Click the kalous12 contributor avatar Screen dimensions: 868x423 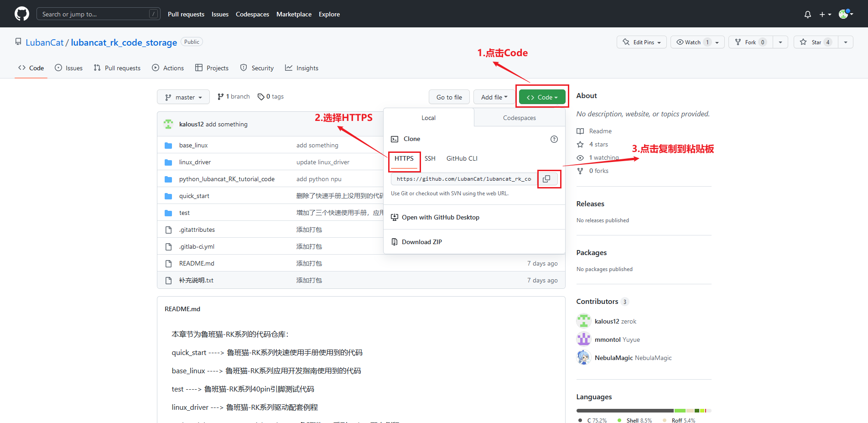pyautogui.click(x=583, y=321)
